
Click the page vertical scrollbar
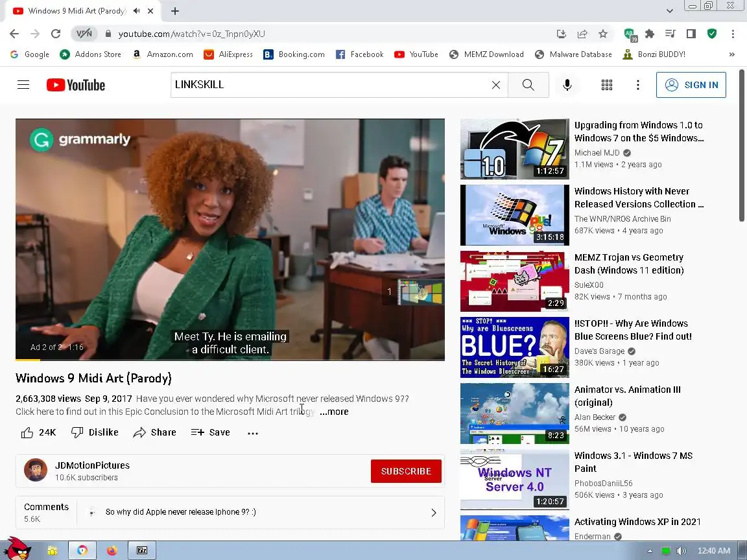click(x=742, y=145)
